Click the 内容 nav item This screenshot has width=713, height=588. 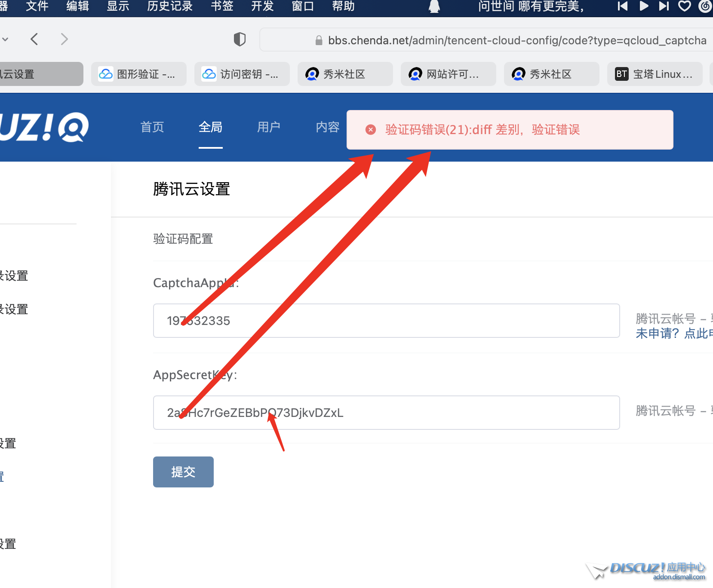(328, 127)
